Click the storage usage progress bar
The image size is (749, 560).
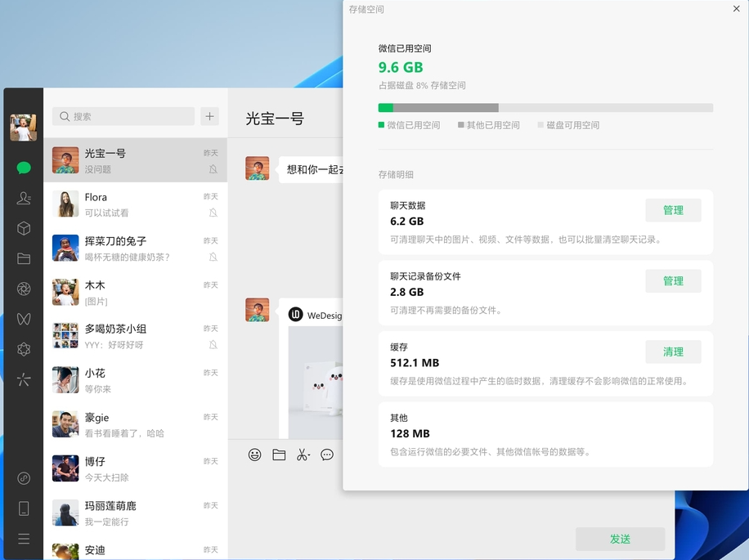[545, 108]
